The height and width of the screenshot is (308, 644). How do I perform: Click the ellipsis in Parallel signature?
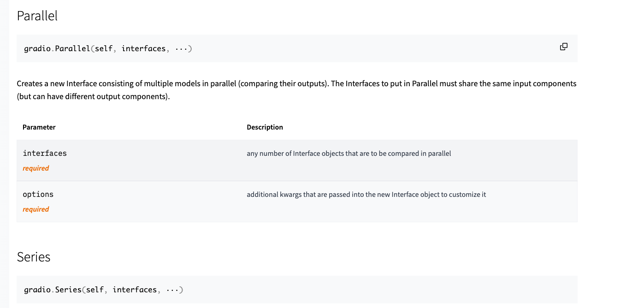click(181, 48)
